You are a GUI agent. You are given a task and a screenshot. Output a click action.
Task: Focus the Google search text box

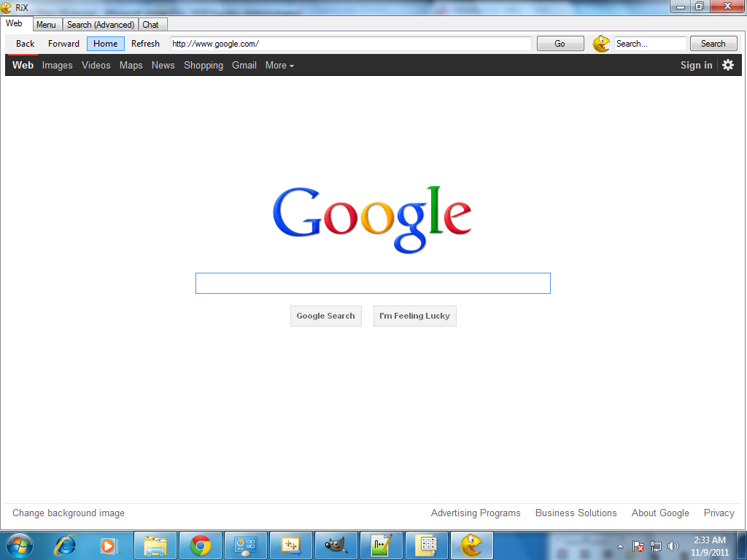pyautogui.click(x=373, y=284)
